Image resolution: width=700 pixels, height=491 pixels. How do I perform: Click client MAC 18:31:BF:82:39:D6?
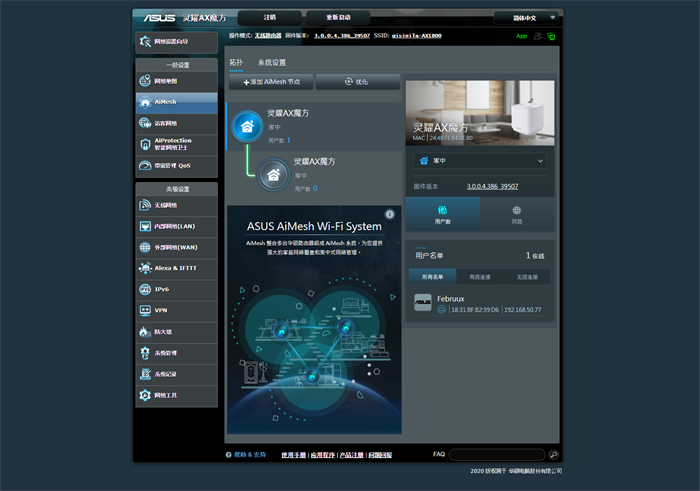pyautogui.click(x=475, y=310)
